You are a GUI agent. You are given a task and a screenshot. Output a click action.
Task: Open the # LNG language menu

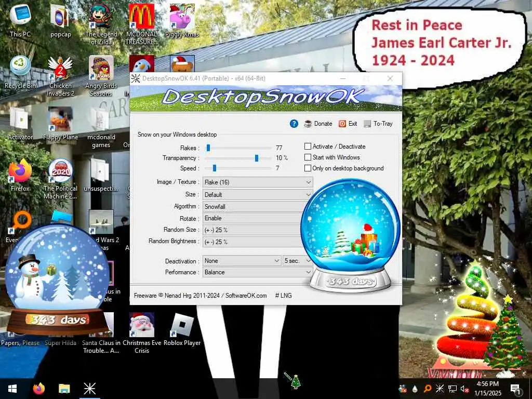coord(283,296)
